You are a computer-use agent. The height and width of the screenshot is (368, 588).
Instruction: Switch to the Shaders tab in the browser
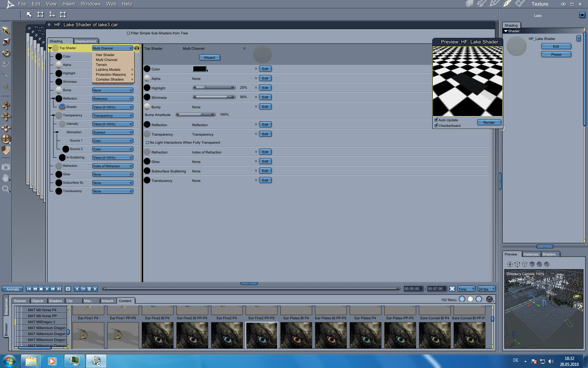tap(55, 301)
